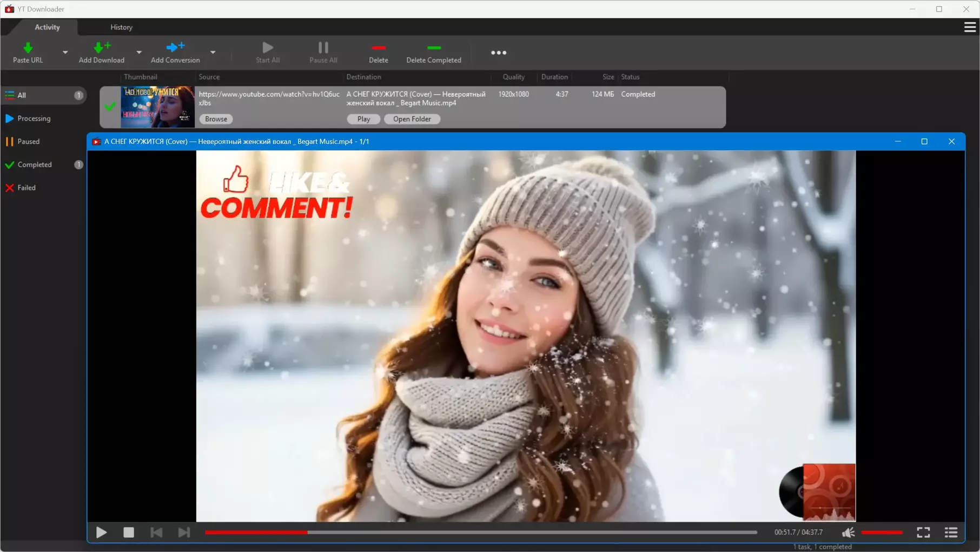
Task: Start all downloads
Action: point(268,52)
